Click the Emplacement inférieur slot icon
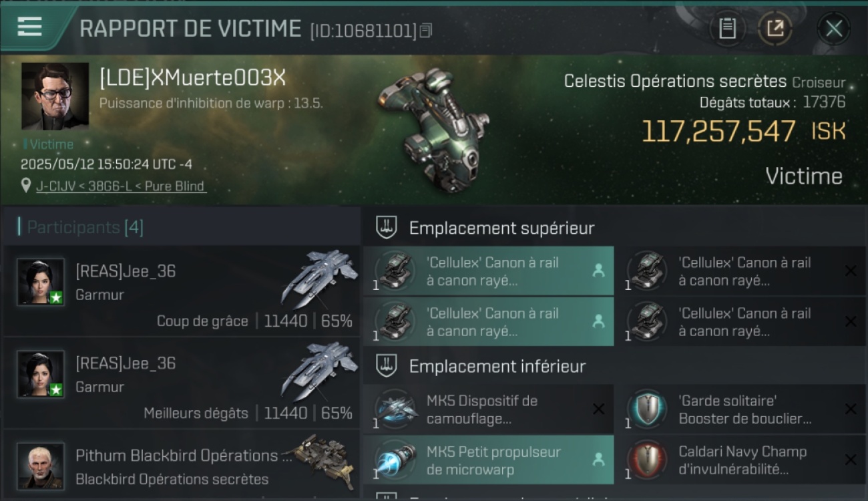This screenshot has height=501, width=868. (387, 365)
